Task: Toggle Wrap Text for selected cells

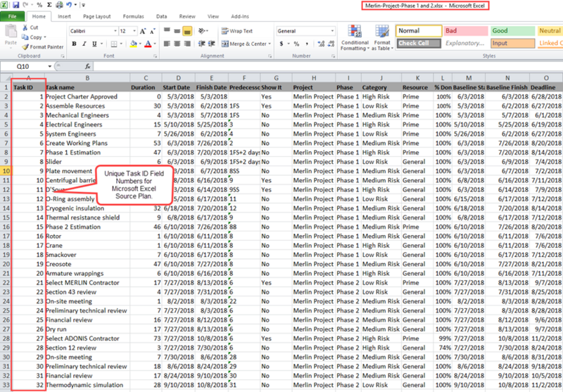Action: 237,31
